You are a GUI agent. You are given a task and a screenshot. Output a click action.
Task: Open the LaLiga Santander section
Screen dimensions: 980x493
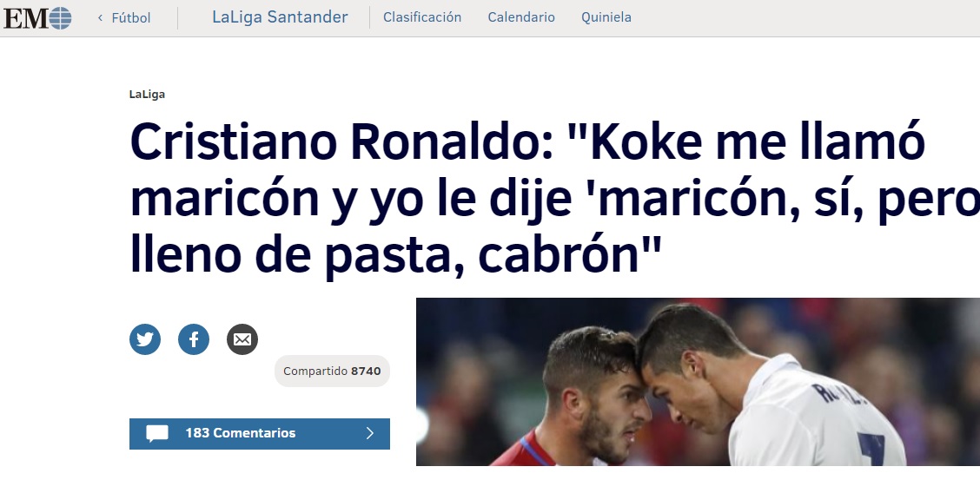click(x=280, y=16)
